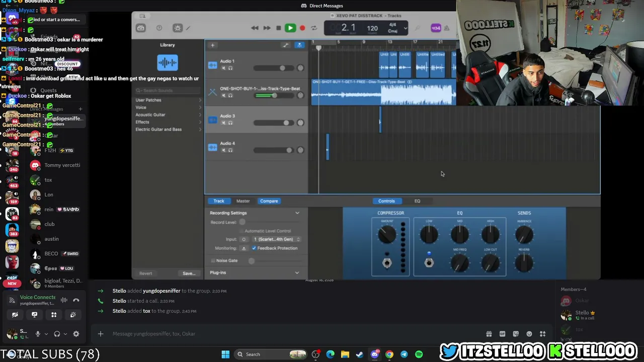This screenshot has width=644, height=362.
Task: Click the Compressor Amount knob
Action: (x=387, y=234)
